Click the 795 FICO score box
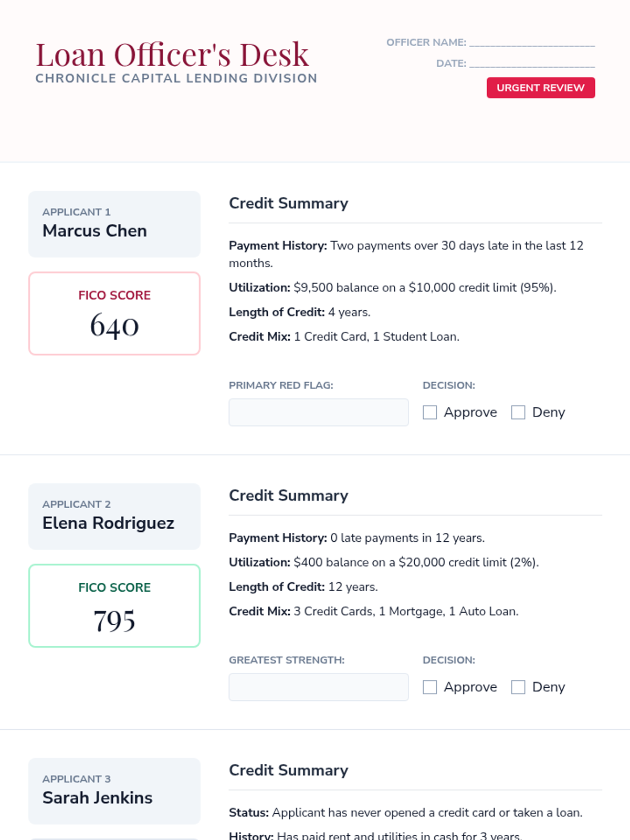This screenshot has width=630, height=840. 114,606
